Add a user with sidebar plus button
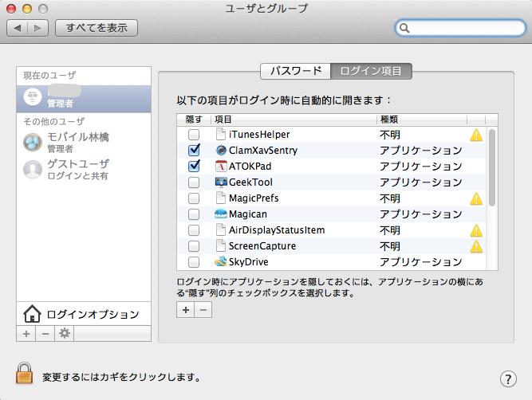The height and width of the screenshot is (400, 532). tap(26, 334)
